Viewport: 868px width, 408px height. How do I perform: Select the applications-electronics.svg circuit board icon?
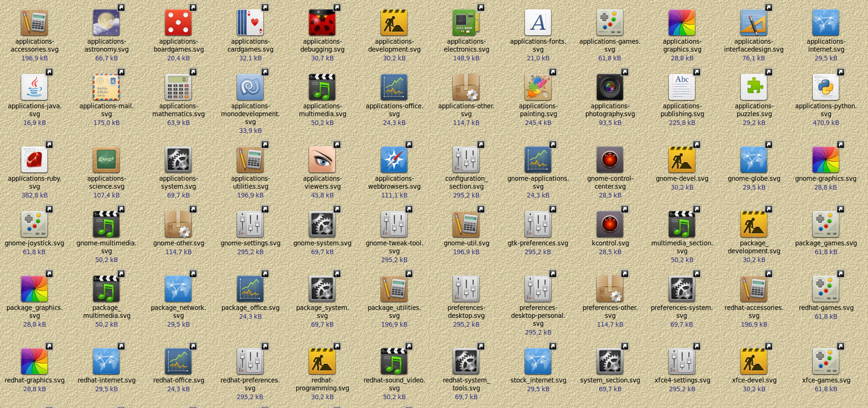click(x=466, y=22)
